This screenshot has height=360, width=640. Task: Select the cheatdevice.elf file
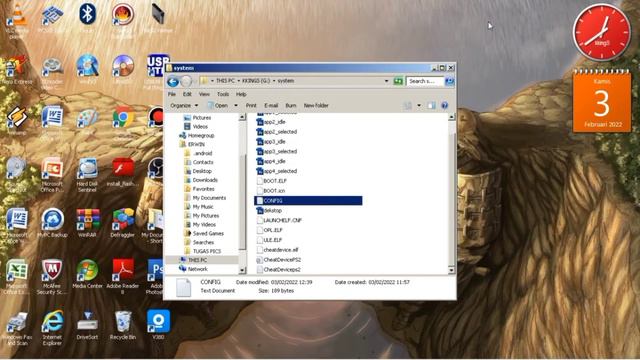pyautogui.click(x=280, y=250)
